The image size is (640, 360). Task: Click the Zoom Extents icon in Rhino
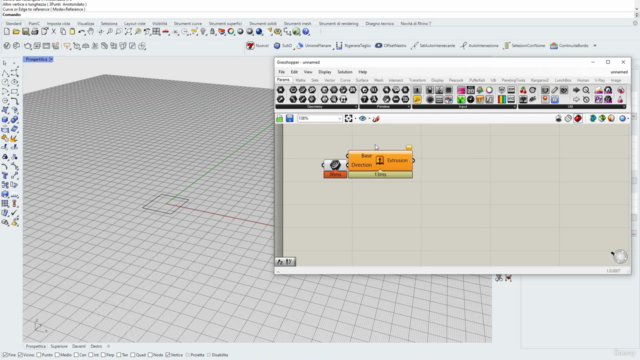128,31
